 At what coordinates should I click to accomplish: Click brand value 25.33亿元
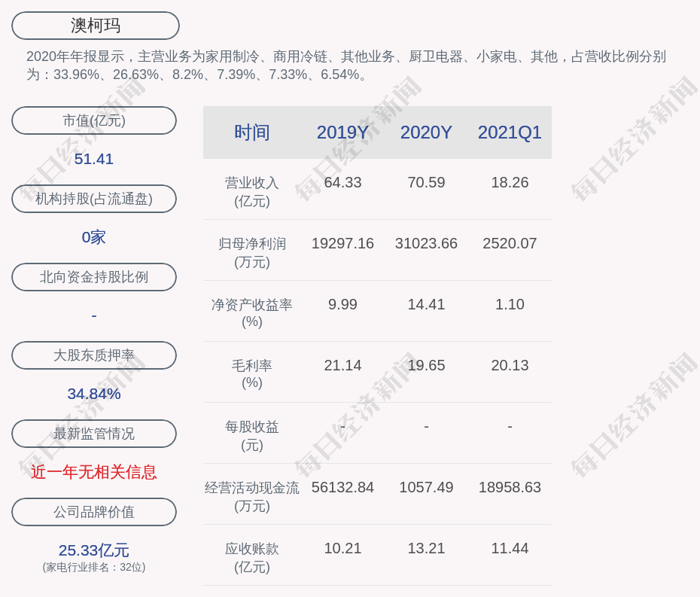(x=94, y=550)
